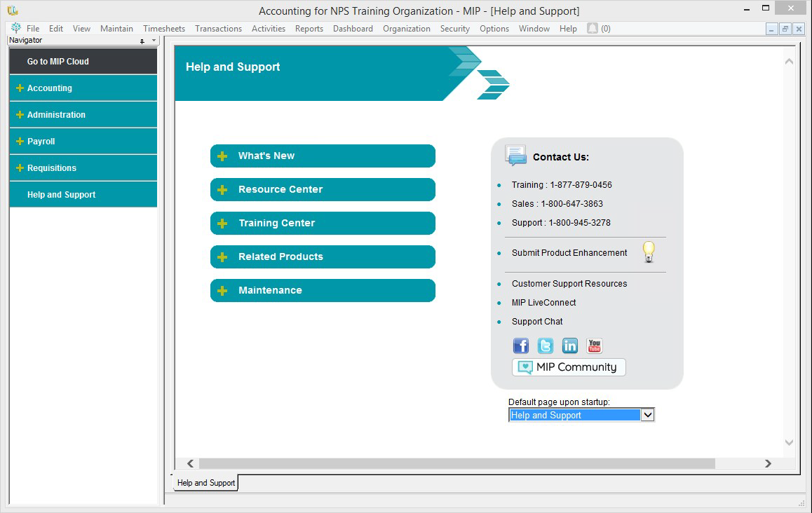Click the Sales phone number text
812x513 pixels.
557,204
